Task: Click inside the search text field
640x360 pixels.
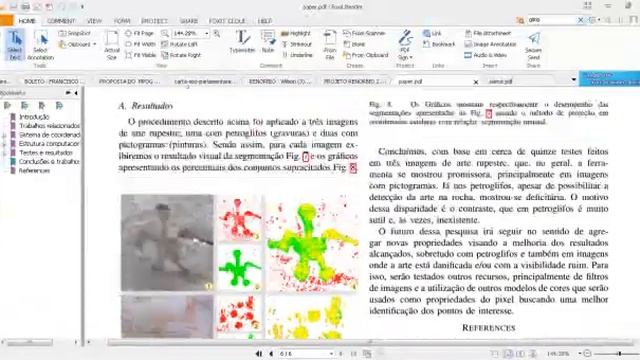Action: (551, 20)
